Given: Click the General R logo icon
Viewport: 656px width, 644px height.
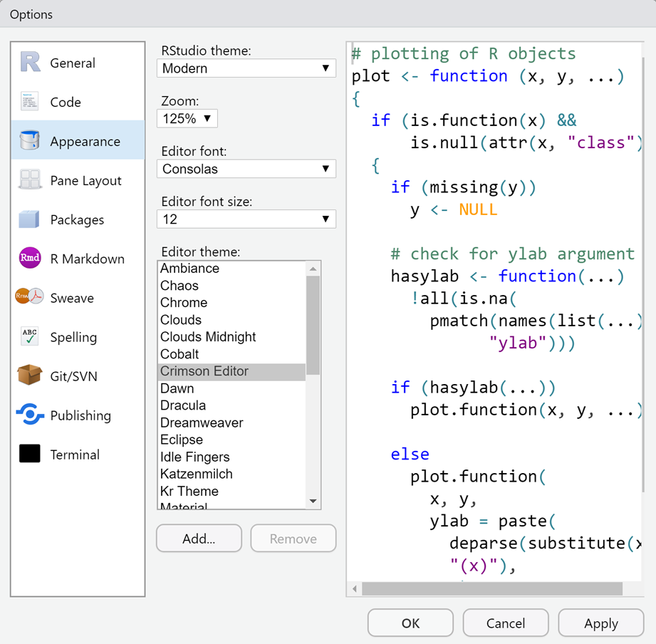Looking at the screenshot, I should coord(30,62).
